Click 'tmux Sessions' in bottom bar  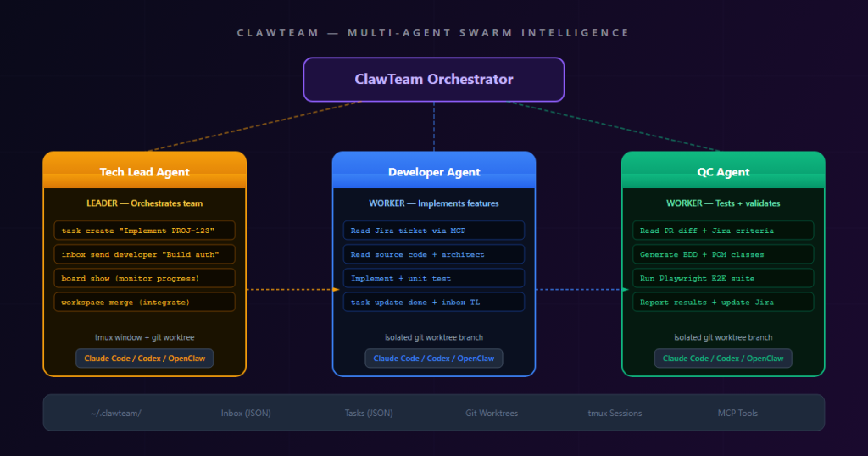(615, 413)
